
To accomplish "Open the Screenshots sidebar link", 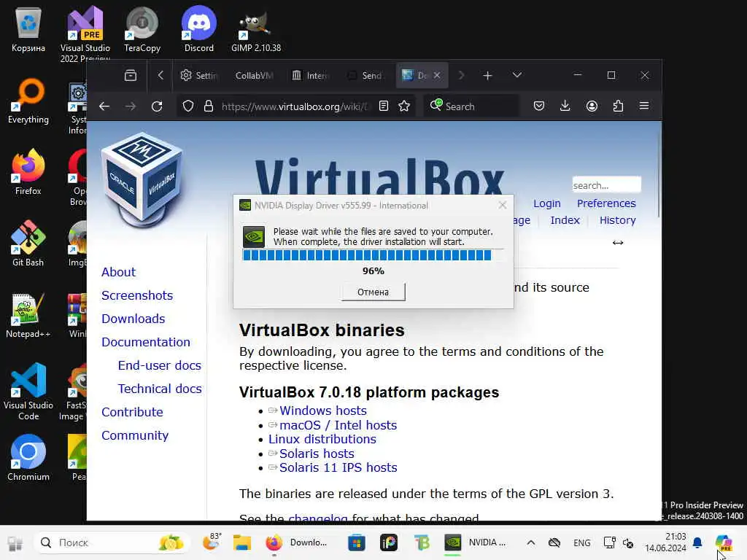I will (x=137, y=295).
